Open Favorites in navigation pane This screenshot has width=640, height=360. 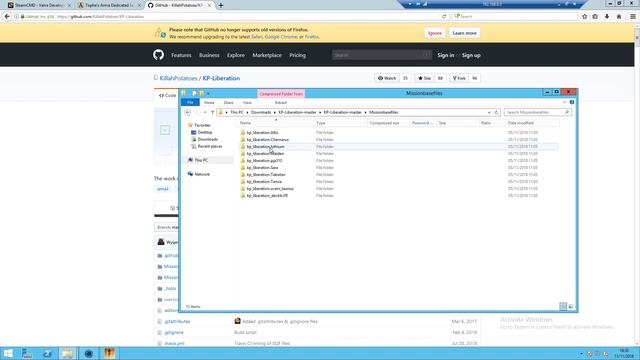pyautogui.click(x=202, y=125)
